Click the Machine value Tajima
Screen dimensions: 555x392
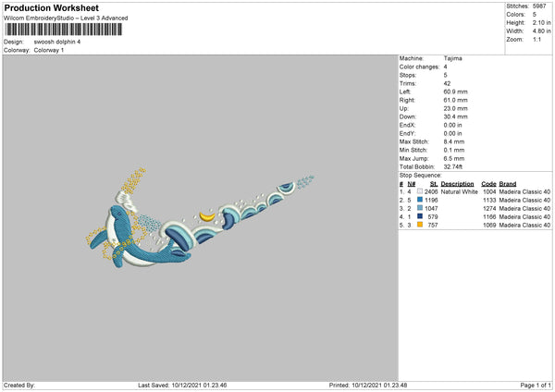(x=452, y=58)
